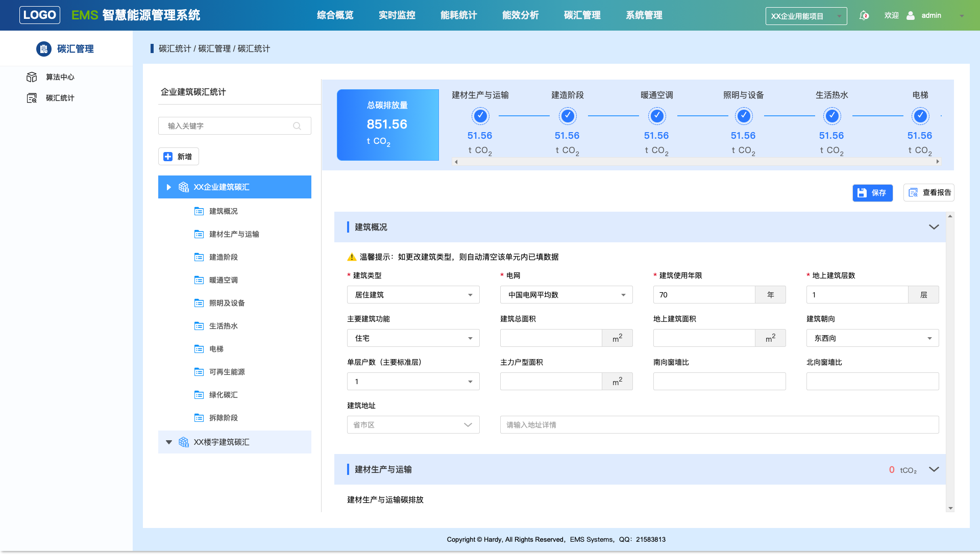Click the search magnifier in keyword box
Viewport: 980px width, 555px height.
point(297,126)
